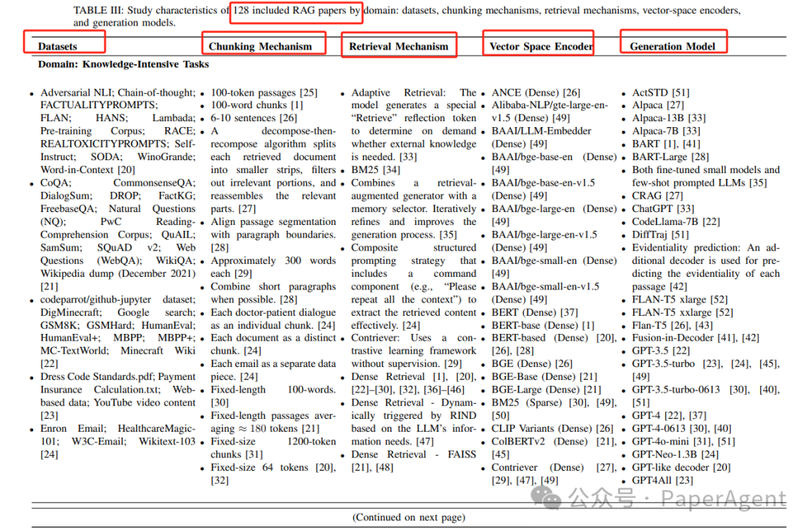Click the "(Continued on next page)" footer note
812x531 pixels.
click(408, 517)
